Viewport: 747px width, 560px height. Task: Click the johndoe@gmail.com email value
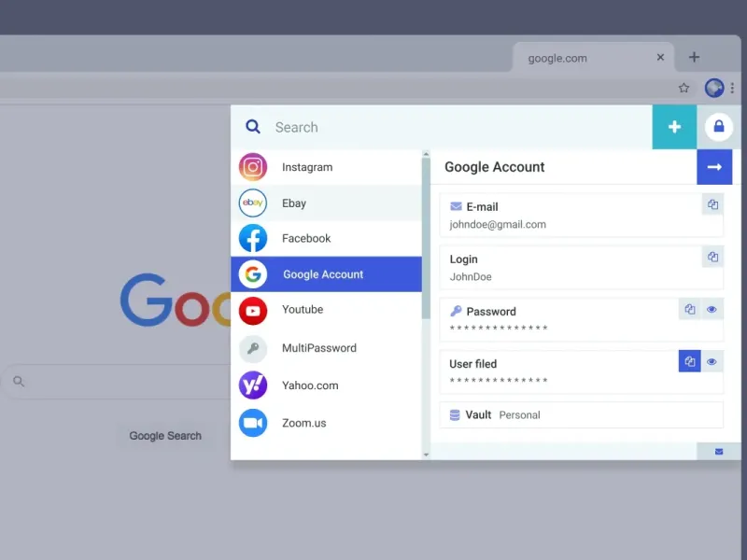coord(498,224)
